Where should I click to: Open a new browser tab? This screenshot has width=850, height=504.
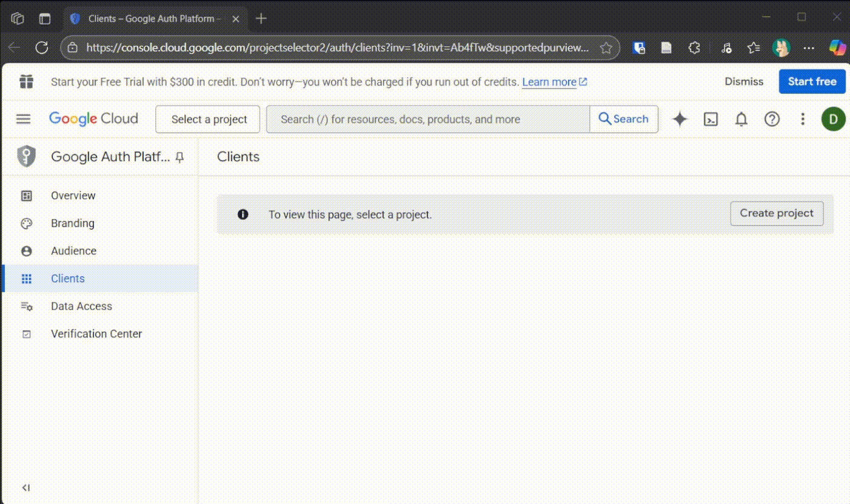pyautogui.click(x=261, y=19)
